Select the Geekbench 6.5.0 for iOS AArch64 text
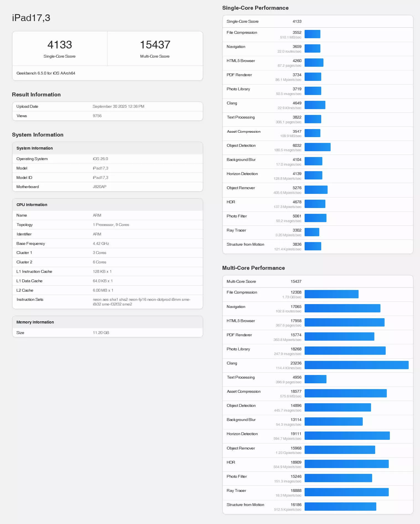The image size is (420, 524). tap(46, 73)
